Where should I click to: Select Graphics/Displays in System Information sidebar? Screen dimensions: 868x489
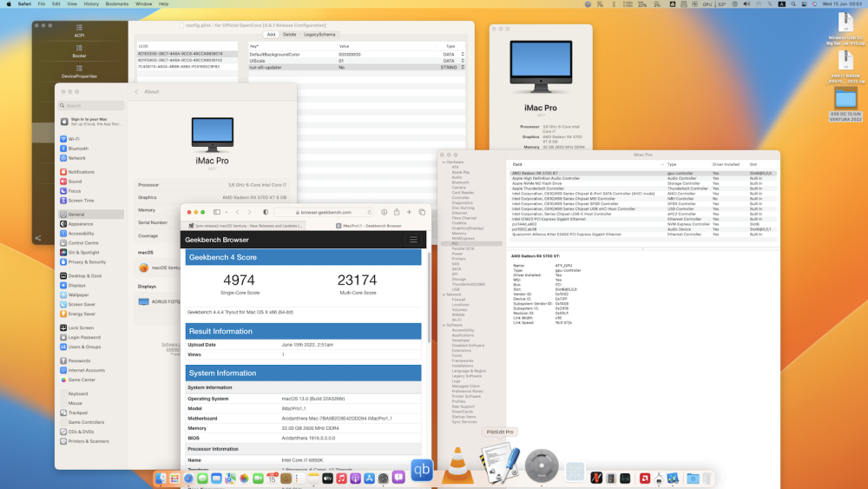pyautogui.click(x=468, y=228)
